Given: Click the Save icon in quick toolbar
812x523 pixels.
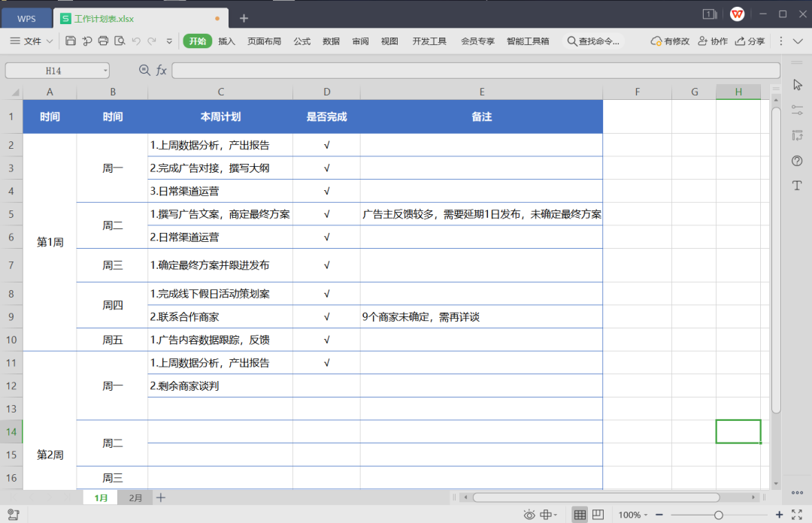Looking at the screenshot, I should (x=71, y=41).
